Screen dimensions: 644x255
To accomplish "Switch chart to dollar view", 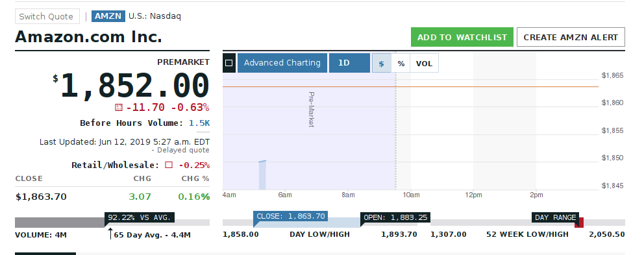I will pos(382,63).
